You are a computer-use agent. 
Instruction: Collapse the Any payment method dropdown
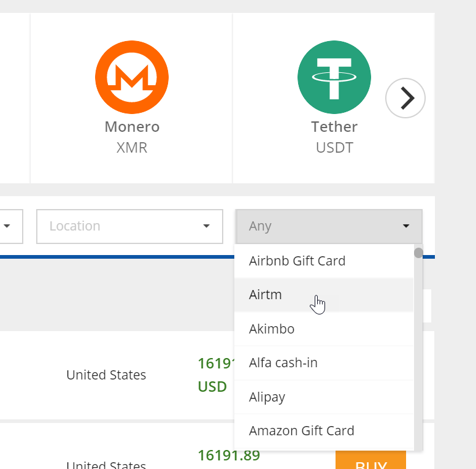329,226
